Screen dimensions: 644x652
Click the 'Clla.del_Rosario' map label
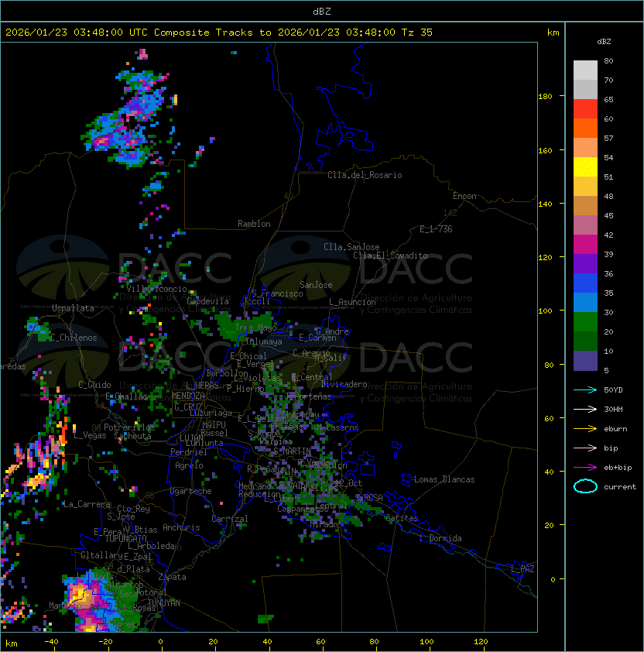point(365,175)
